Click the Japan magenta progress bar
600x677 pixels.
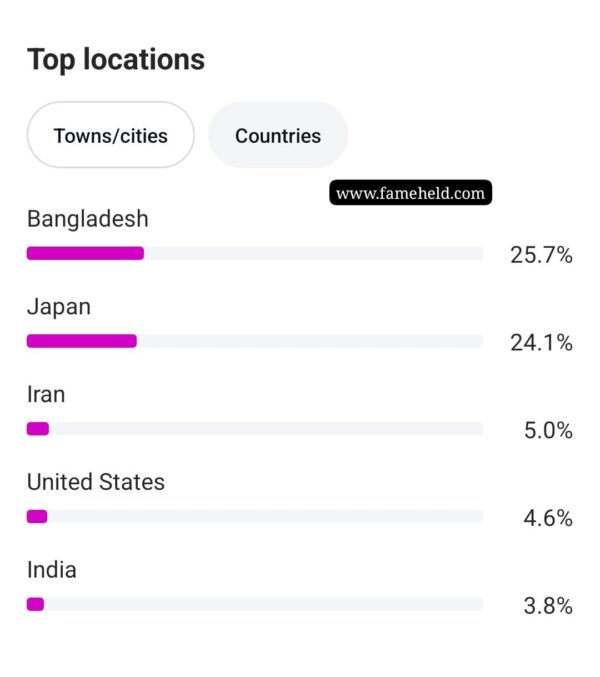(x=82, y=341)
